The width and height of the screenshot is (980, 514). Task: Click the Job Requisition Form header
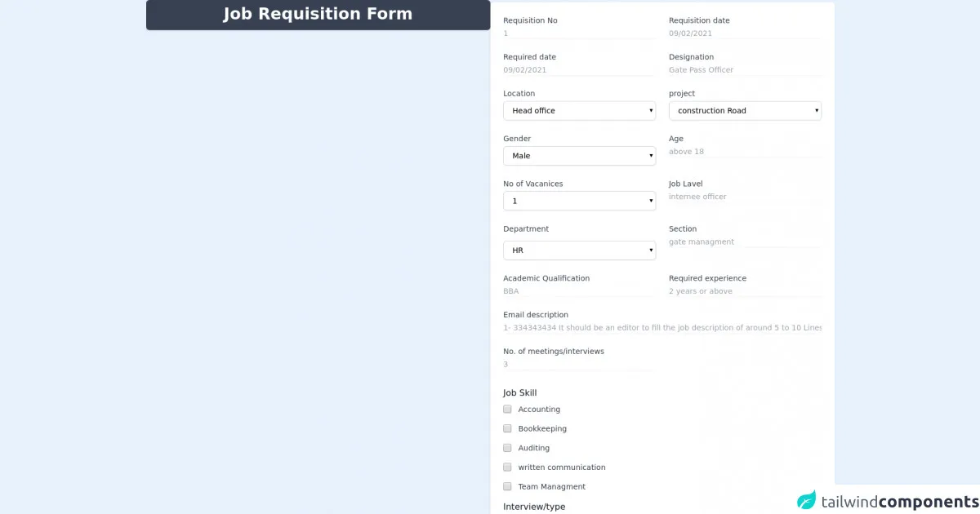[x=318, y=15]
